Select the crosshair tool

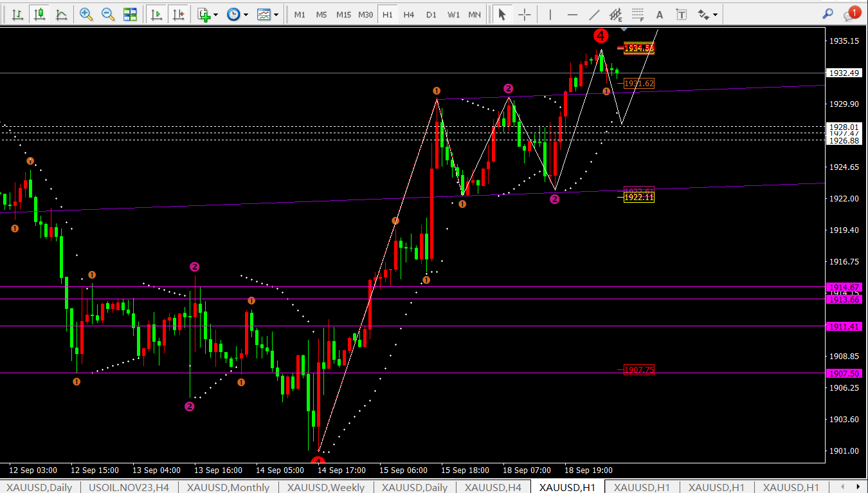click(x=525, y=14)
